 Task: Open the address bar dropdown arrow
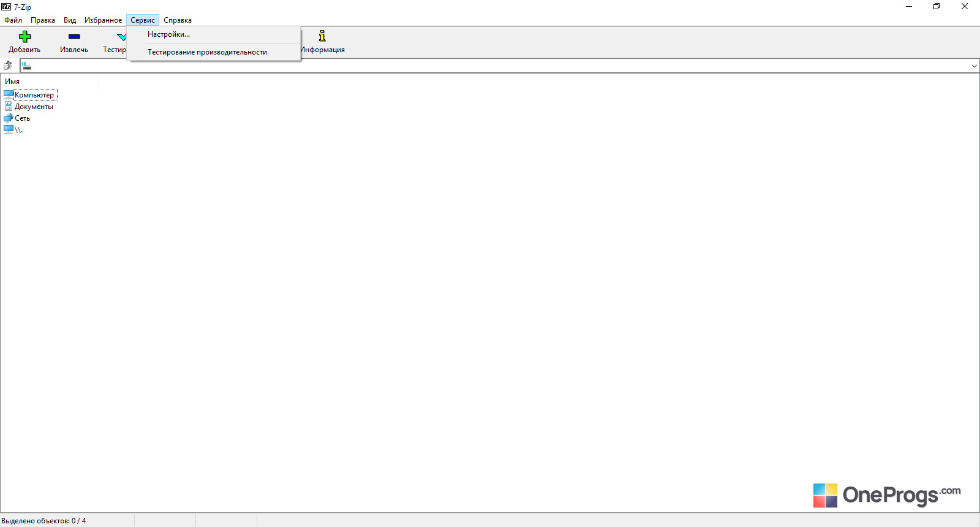click(974, 66)
